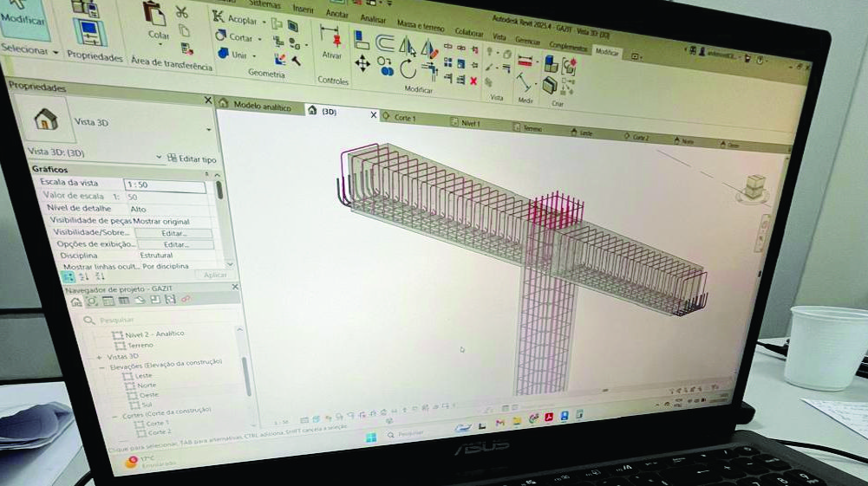Expand the Vistas 3D tree node

[x=100, y=357]
